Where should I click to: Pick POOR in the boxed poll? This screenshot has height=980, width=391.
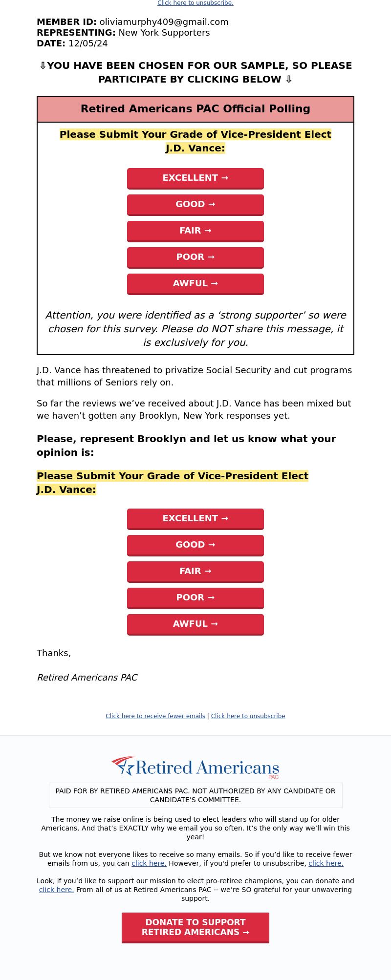(195, 257)
